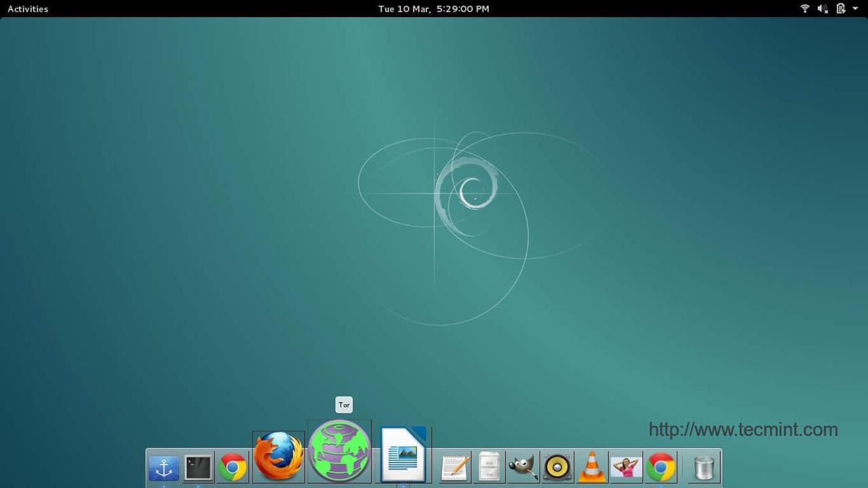Expand the system menu dropdown arrow
Screen dimensions: 868x488
pos(855,9)
